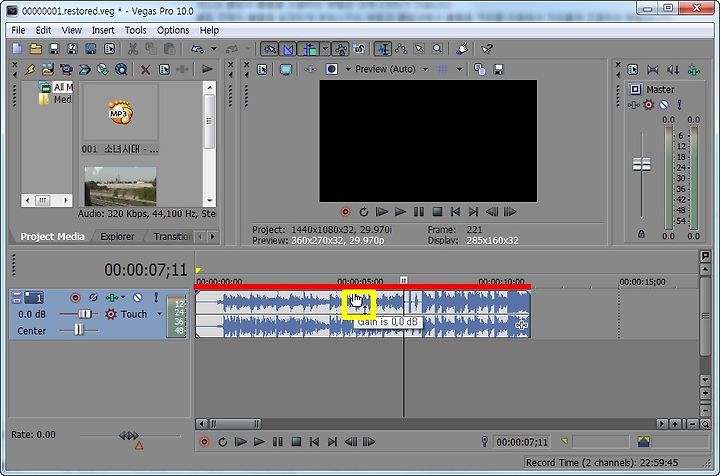Arm track 1 for record
The height and width of the screenshot is (476, 720).
[x=75, y=298]
